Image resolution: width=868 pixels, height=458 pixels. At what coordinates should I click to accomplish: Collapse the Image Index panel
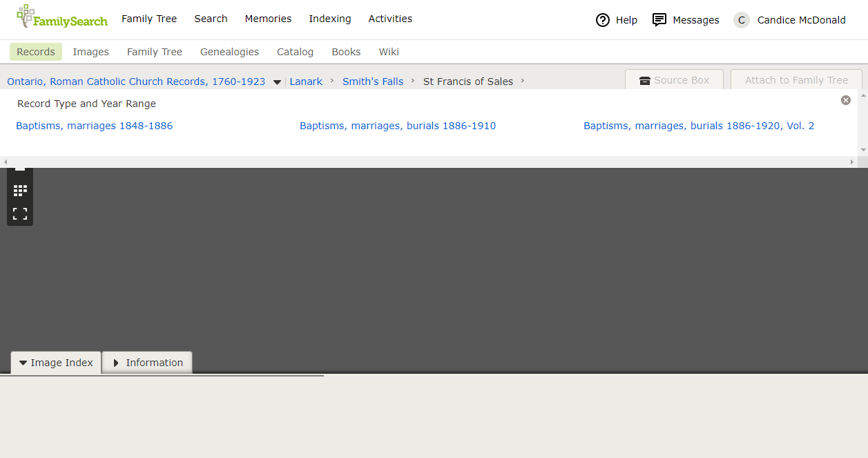[56, 363]
